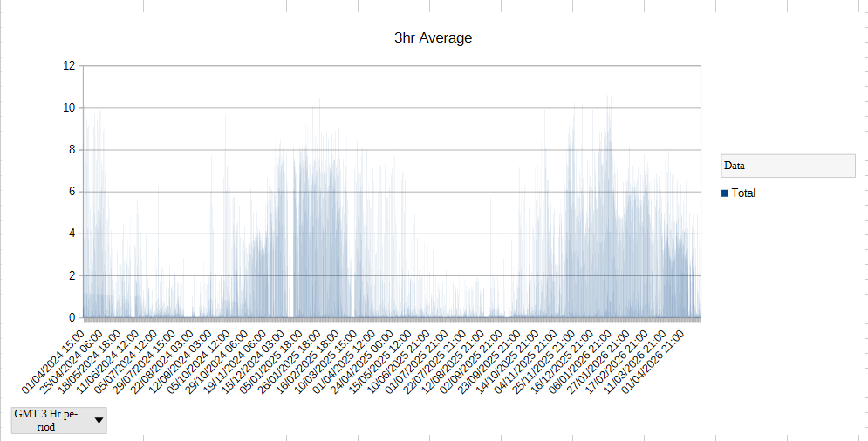
Task: Click the GMT 3 Hr period field button
Action: [x=51, y=420]
